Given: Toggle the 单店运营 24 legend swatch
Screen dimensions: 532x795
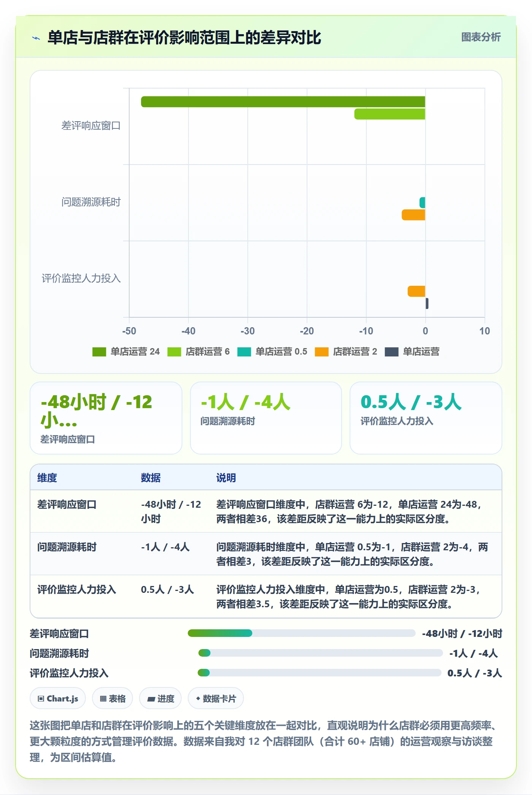Looking at the screenshot, I should pyautogui.click(x=99, y=352).
